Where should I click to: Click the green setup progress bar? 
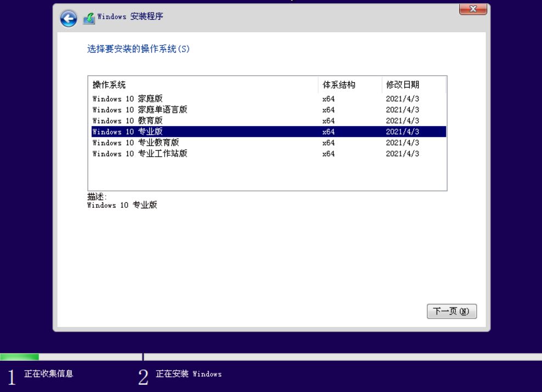[x=19, y=357]
